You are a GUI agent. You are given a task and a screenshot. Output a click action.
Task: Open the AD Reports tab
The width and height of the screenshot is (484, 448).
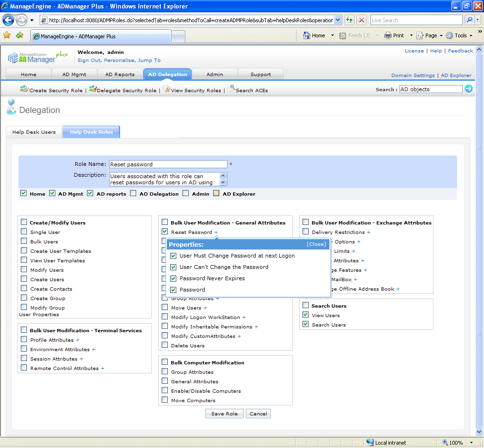coord(120,74)
